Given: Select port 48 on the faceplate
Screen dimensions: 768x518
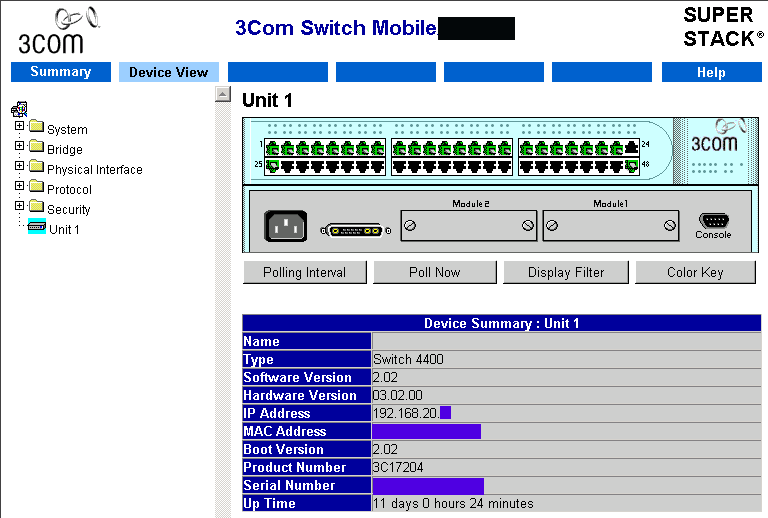Looking at the screenshot, I should pos(632,166).
